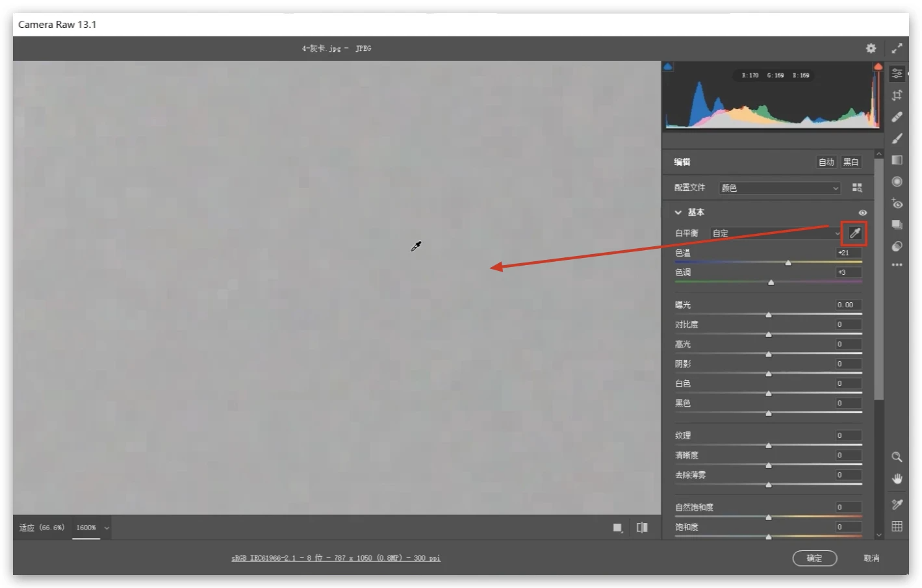Image resolution: width=922 pixels, height=588 pixels.
Task: Select the Spot Removal bandage tool
Action: pyautogui.click(x=897, y=117)
